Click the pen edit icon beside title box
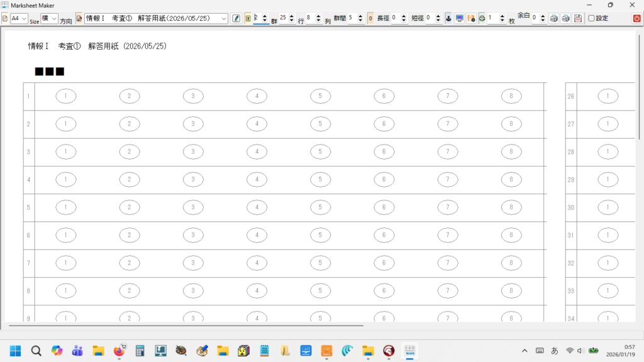644x362 pixels. [x=236, y=18]
